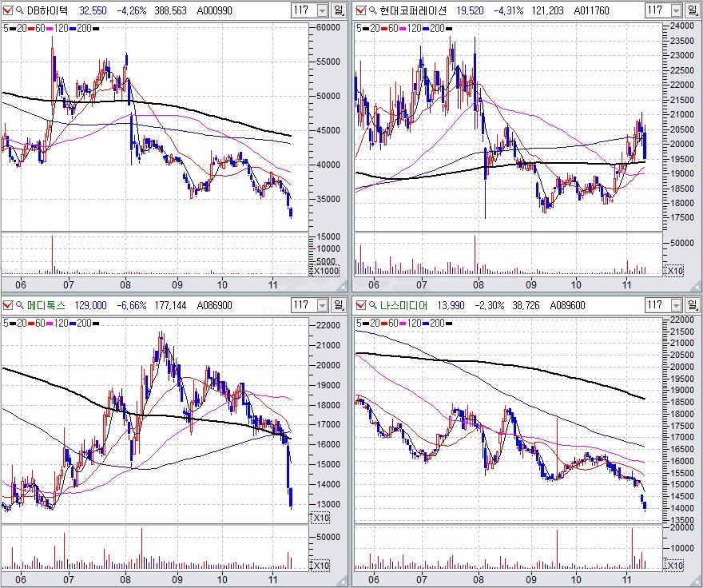
Task: Click the magnifier icon for 메디톡스
Action: 20,305
